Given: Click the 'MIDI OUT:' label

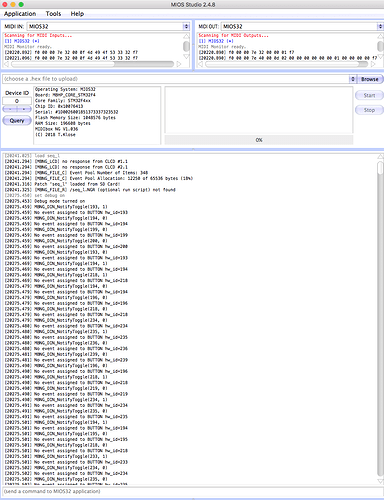Looking at the screenshot, I should (209, 26).
